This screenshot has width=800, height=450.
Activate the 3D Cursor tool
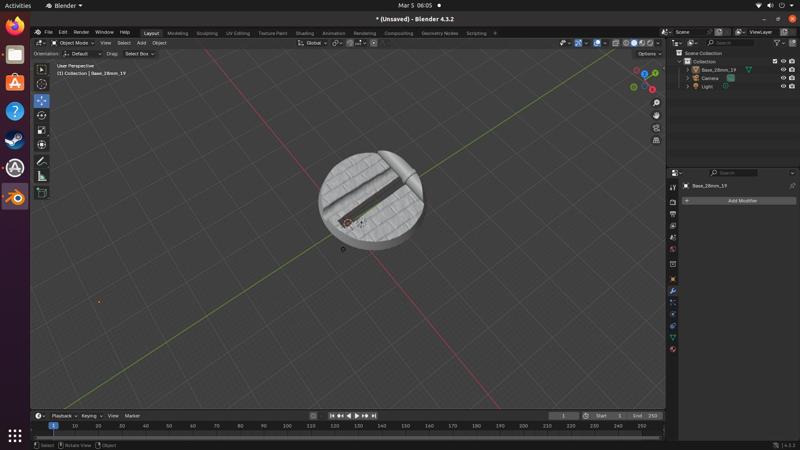pyautogui.click(x=42, y=84)
